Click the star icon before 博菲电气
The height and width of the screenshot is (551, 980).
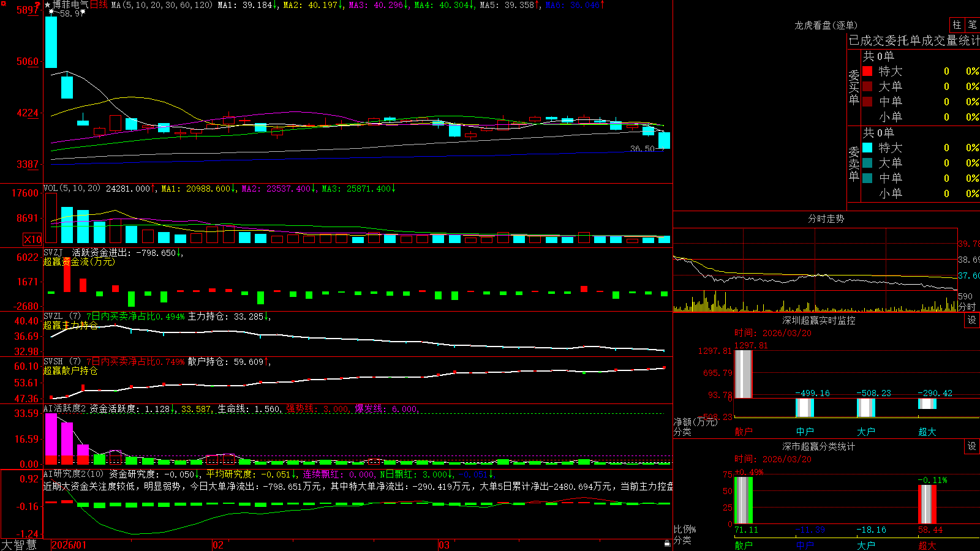coord(48,5)
